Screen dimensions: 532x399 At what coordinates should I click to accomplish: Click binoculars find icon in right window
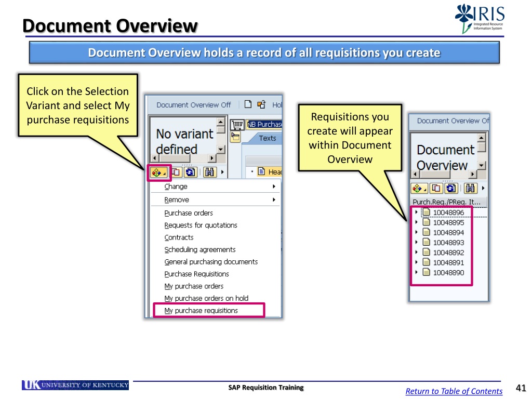click(470, 188)
